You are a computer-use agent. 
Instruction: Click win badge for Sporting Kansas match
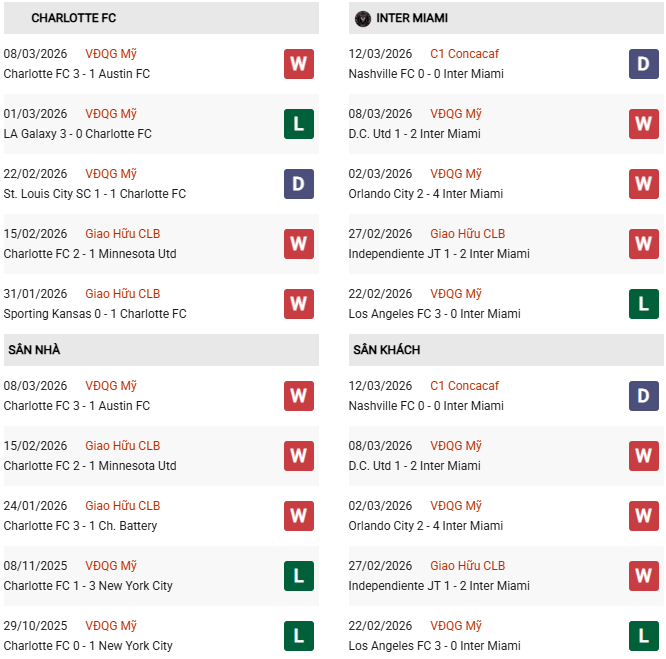click(298, 304)
